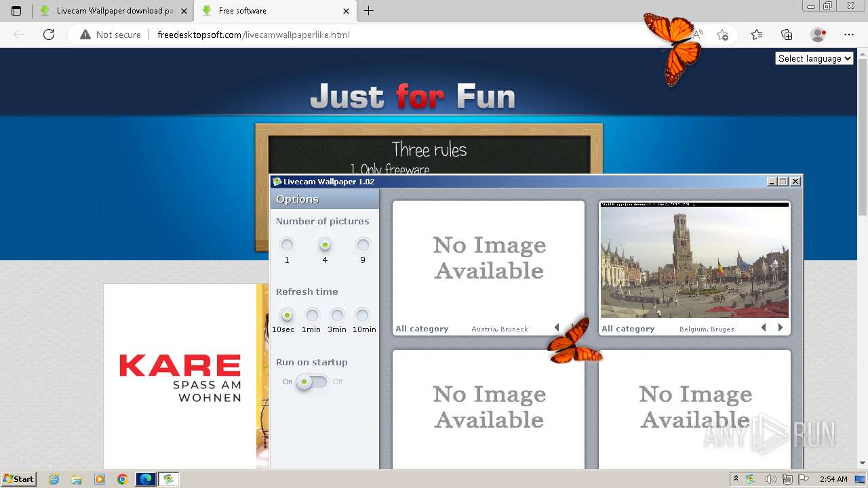Open File Explorer from taskbar
Viewport: 868px width, 488px height.
pyautogui.click(x=77, y=479)
